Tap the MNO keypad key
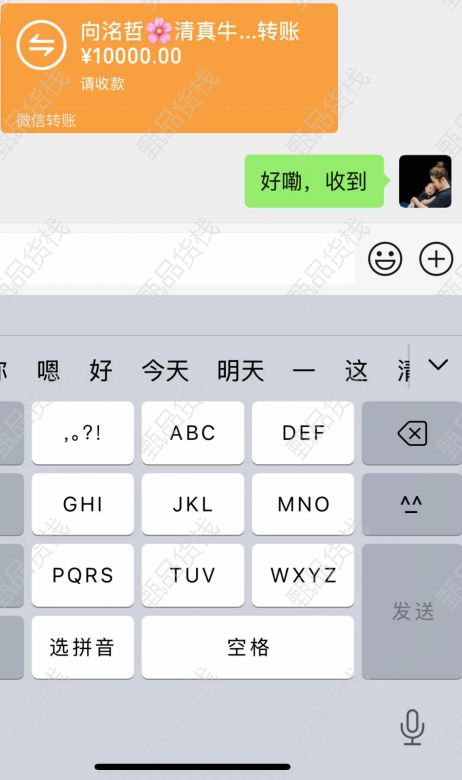Image resolution: width=462 pixels, height=780 pixels. (x=303, y=504)
